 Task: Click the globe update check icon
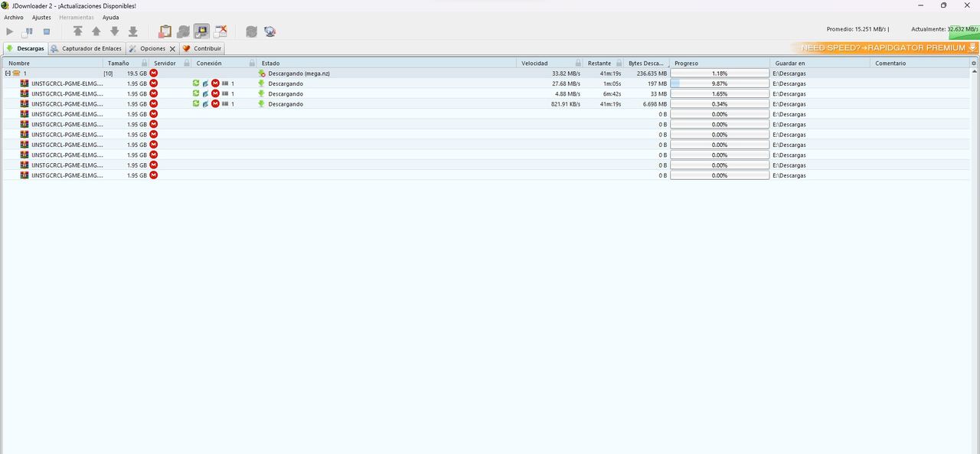(269, 31)
